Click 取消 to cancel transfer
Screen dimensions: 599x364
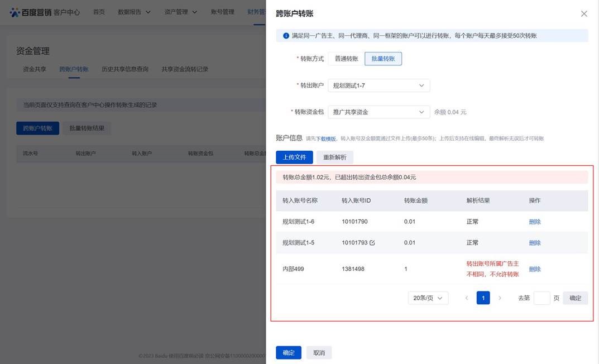pyautogui.click(x=319, y=353)
